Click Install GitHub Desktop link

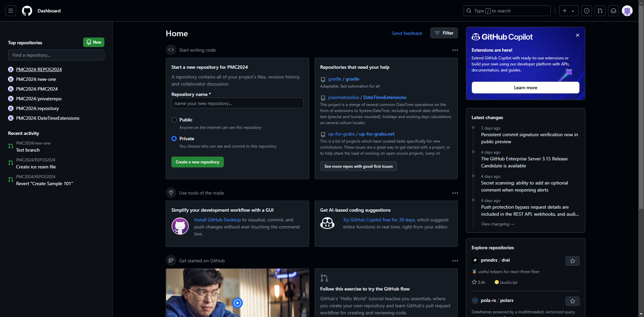(x=217, y=220)
